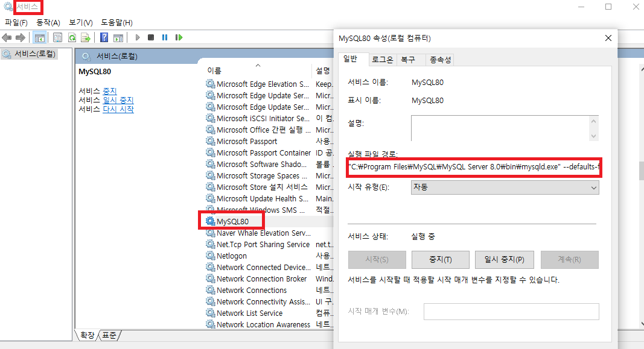The width and height of the screenshot is (644, 349).
Task: Click the Stop Service square icon
Action: tap(151, 38)
